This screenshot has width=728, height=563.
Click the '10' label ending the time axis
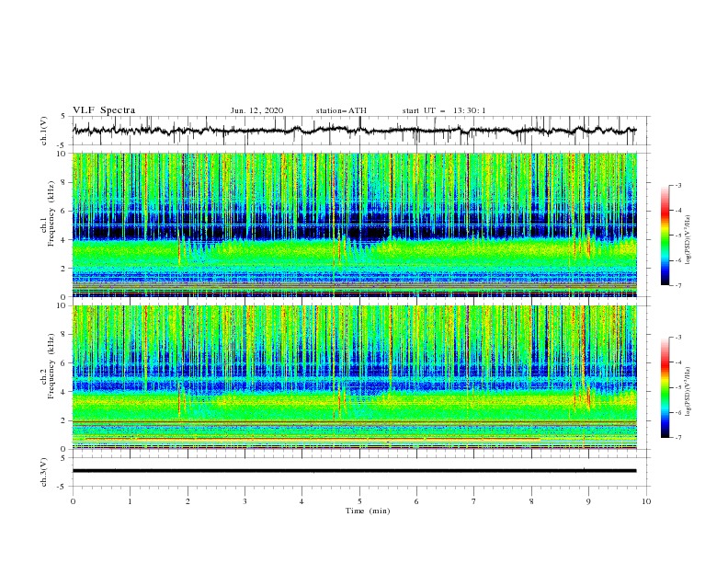[x=646, y=501]
